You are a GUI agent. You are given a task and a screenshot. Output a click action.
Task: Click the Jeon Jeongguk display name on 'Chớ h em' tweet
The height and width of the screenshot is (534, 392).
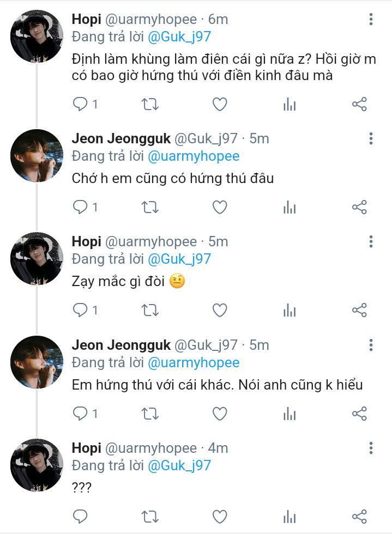coord(121,139)
